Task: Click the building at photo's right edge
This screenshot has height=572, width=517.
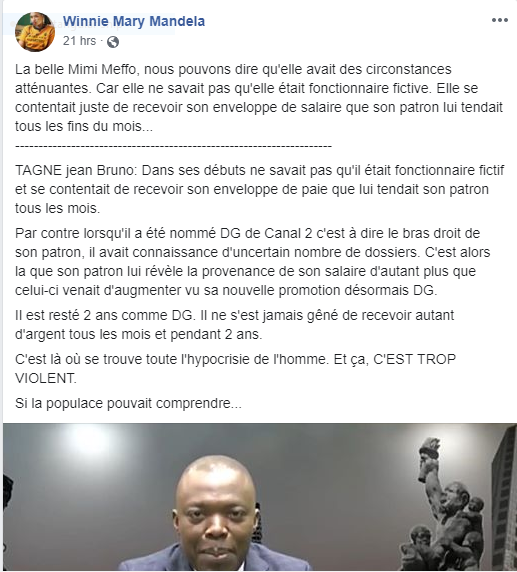Action: tap(504, 496)
